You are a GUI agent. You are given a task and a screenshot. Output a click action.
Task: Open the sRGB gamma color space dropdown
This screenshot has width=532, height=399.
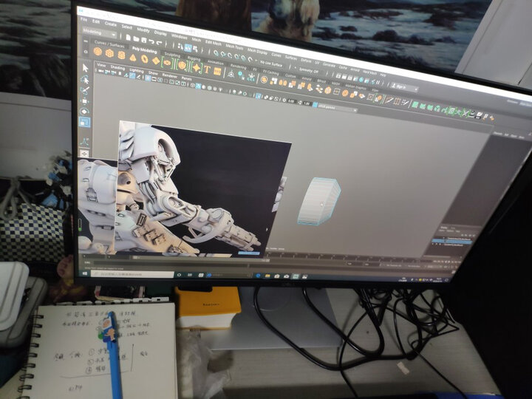coord(338,108)
